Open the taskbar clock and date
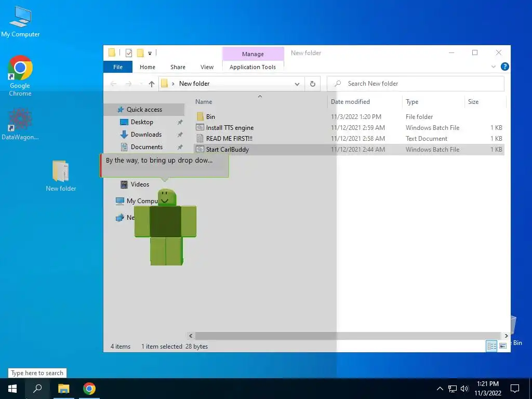This screenshot has width=532, height=399. coord(487,389)
